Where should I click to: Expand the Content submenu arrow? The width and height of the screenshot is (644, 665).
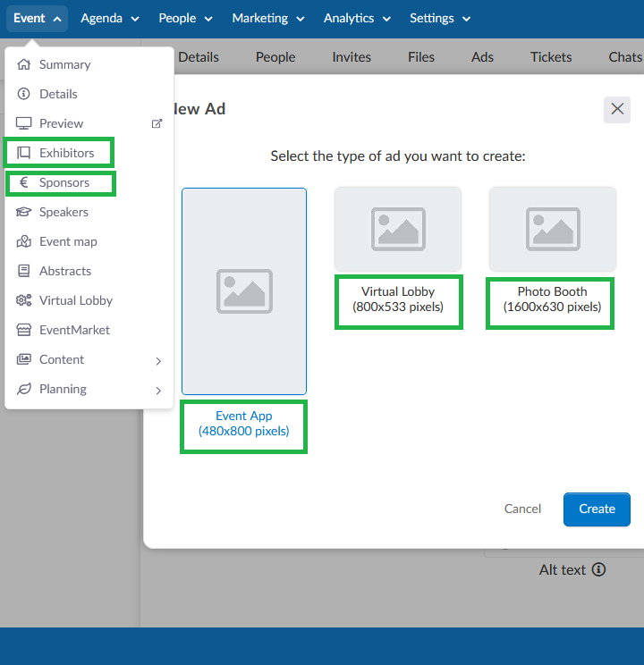(158, 361)
